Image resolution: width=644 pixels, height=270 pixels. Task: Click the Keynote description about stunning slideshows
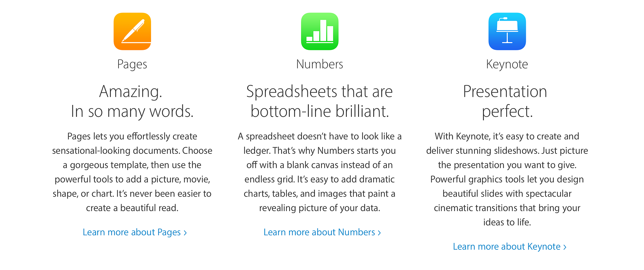(x=507, y=179)
